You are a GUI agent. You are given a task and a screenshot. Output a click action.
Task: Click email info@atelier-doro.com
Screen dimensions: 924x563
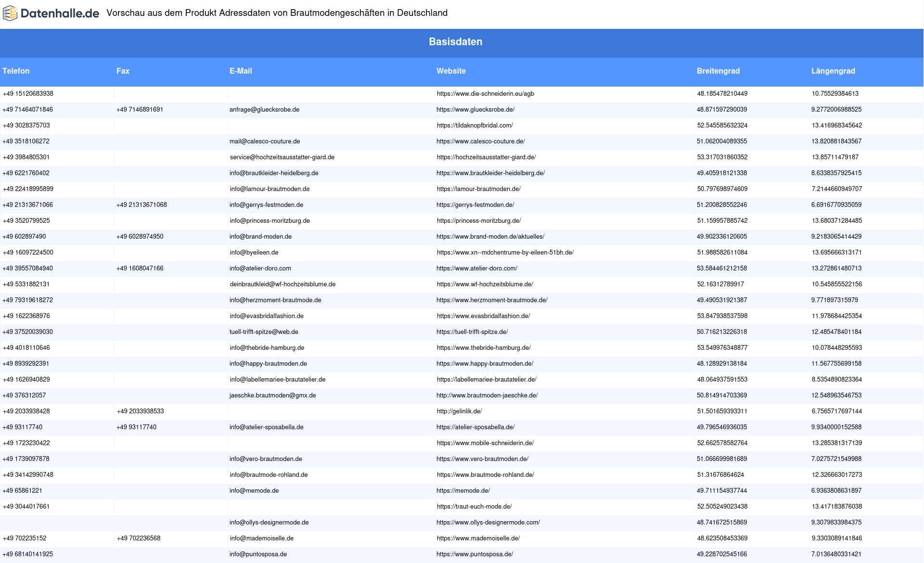click(x=260, y=269)
